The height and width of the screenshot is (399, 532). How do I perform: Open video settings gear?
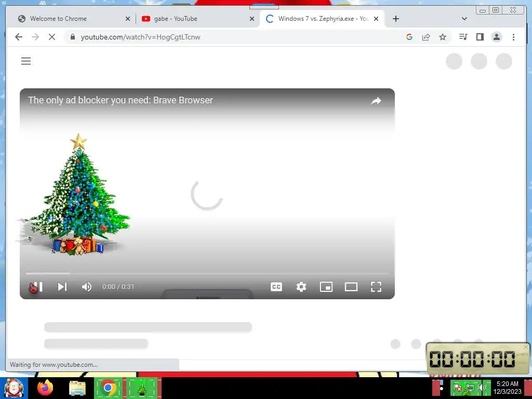tap(301, 287)
